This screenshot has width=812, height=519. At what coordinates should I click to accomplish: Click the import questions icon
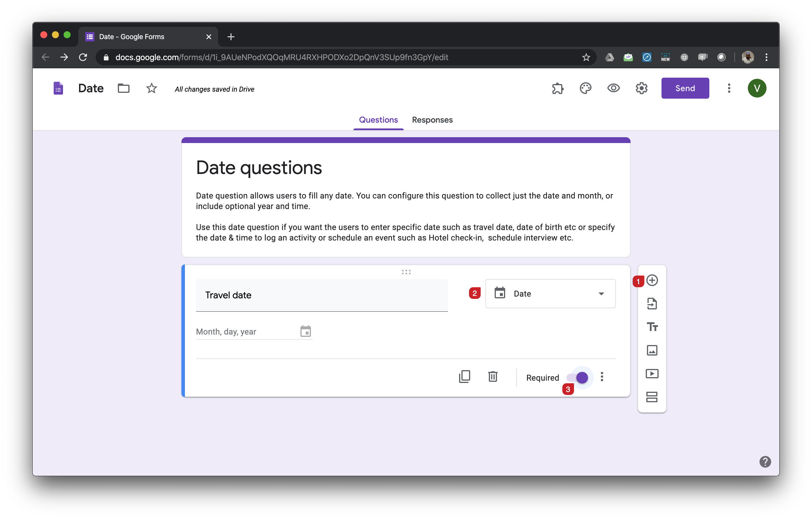click(652, 303)
